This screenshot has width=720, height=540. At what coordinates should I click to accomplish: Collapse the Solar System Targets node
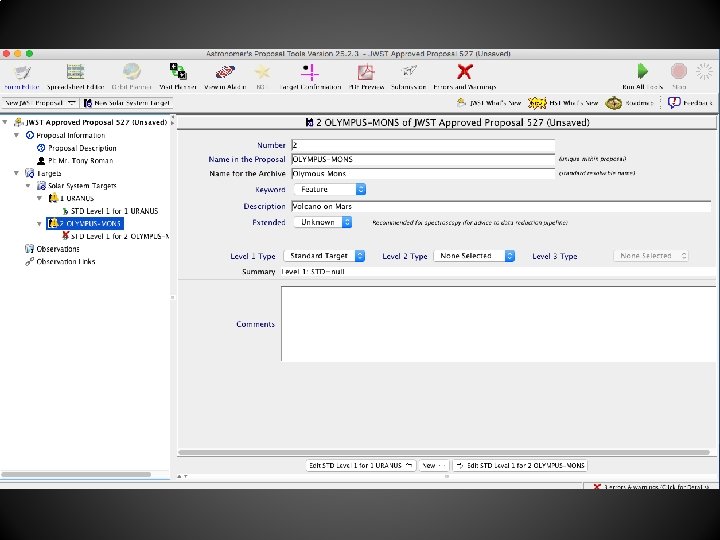click(x=28, y=186)
